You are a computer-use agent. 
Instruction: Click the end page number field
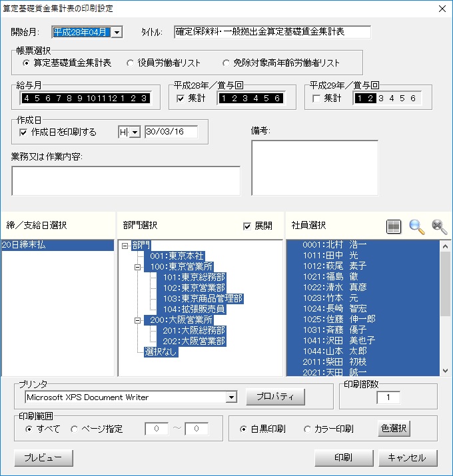tap(197, 429)
